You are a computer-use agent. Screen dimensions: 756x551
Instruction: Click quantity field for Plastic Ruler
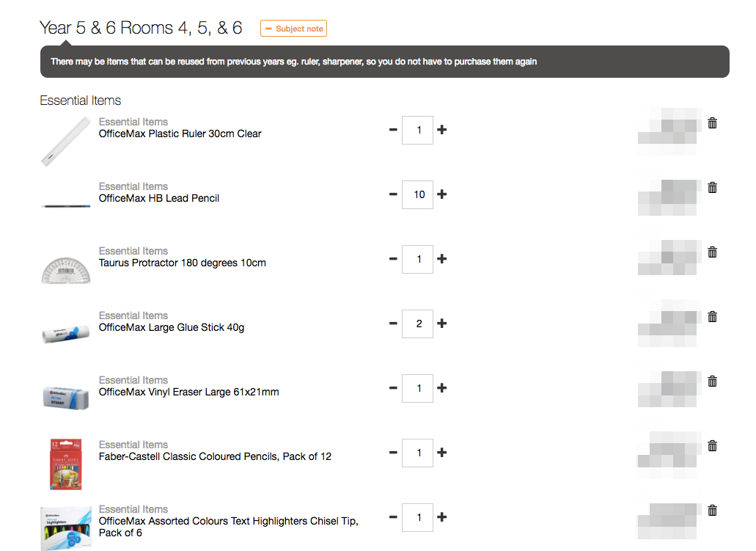coord(417,131)
